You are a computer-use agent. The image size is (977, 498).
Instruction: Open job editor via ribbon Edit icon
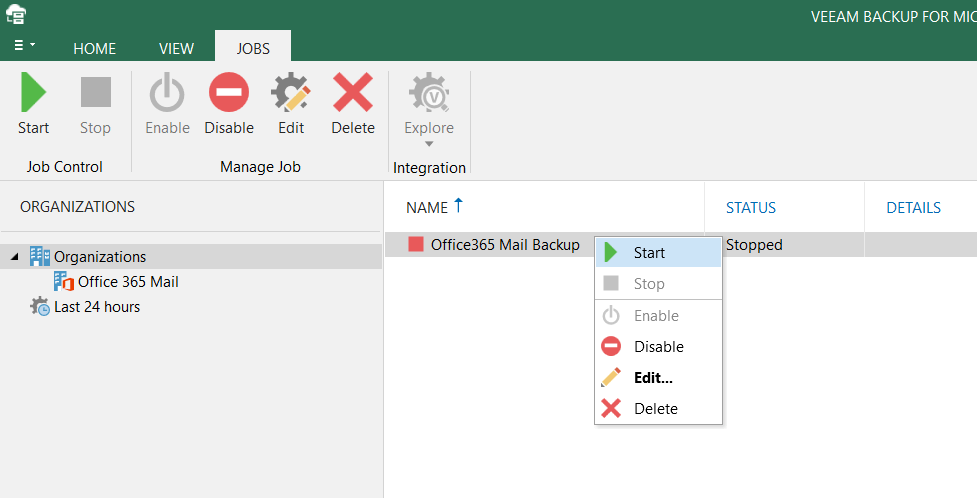point(291,94)
